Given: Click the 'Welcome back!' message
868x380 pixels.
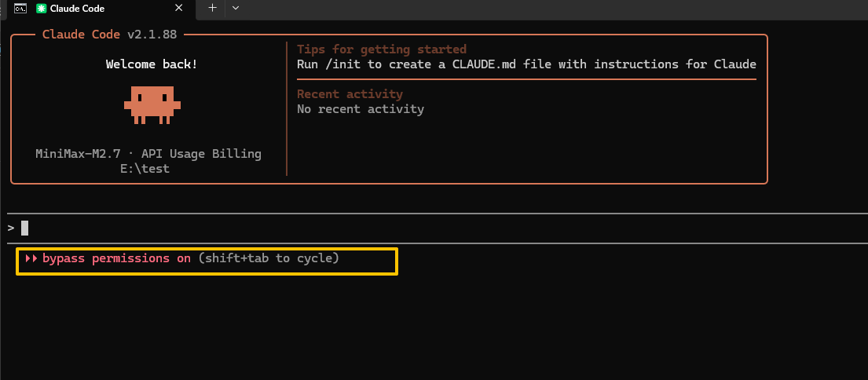Looking at the screenshot, I should tap(152, 64).
